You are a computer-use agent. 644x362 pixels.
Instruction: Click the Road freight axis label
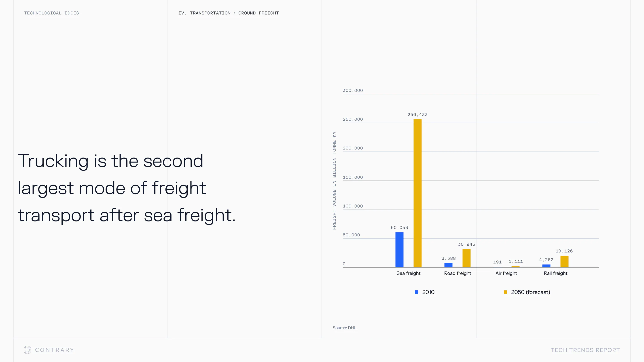pyautogui.click(x=458, y=273)
